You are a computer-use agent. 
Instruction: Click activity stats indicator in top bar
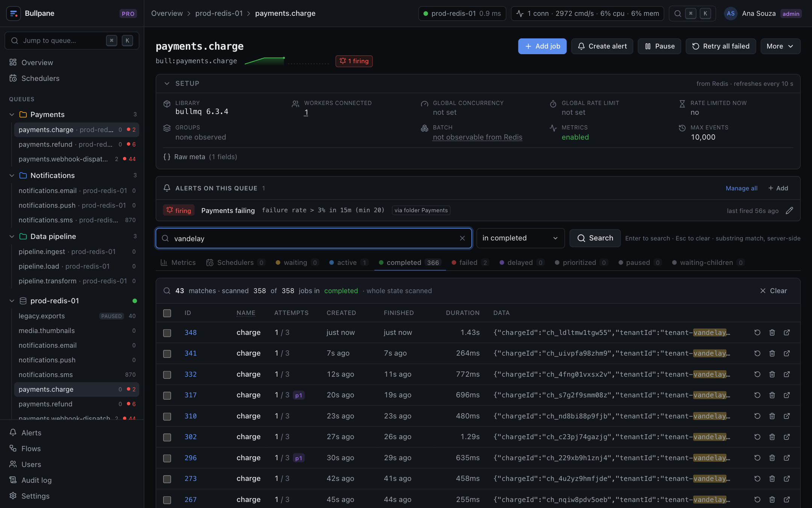tap(587, 14)
